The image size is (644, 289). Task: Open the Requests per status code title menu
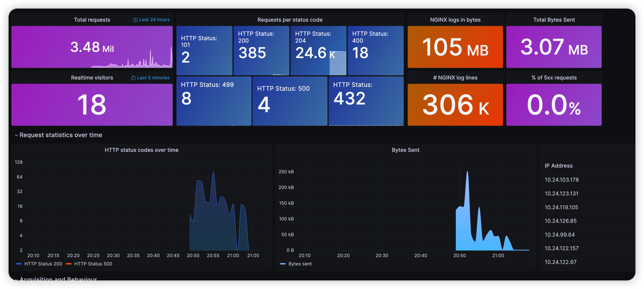coord(290,20)
